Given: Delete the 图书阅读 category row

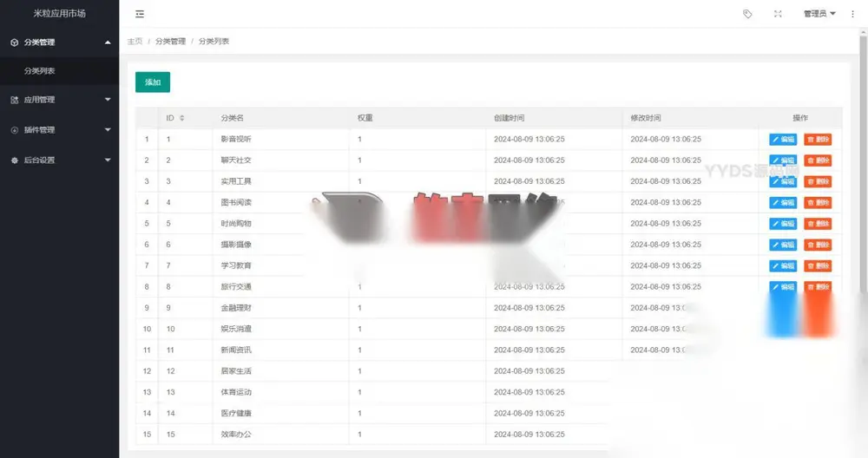Looking at the screenshot, I should point(818,202).
